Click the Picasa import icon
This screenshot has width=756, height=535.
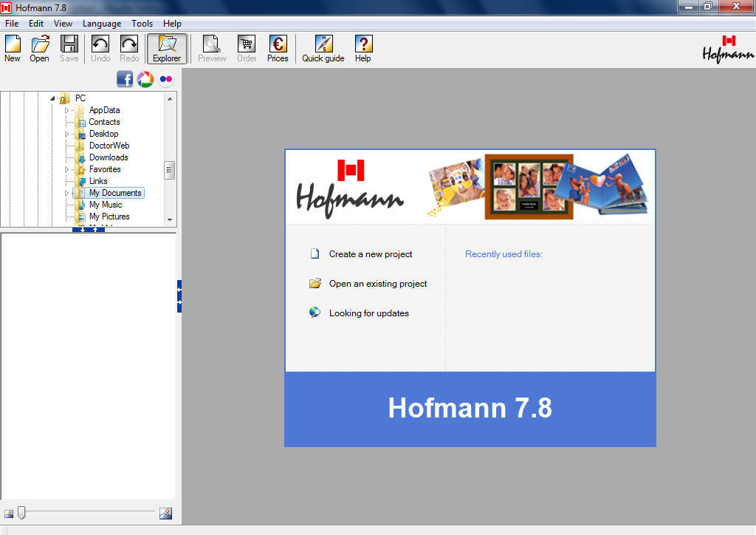[145, 78]
